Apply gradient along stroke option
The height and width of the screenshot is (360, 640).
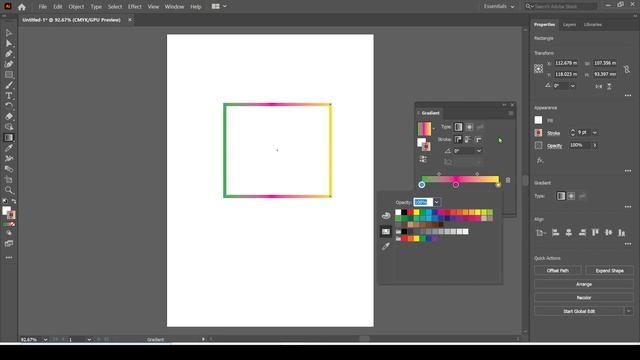coord(468,140)
